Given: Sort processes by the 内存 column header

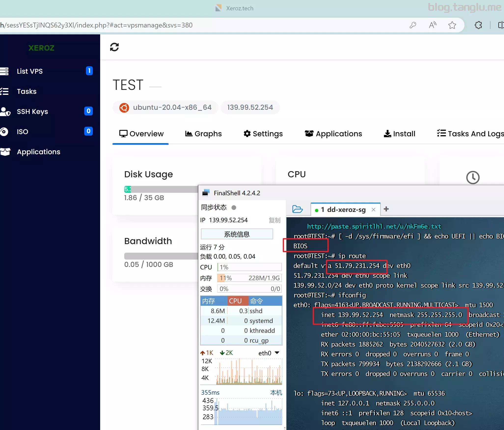Looking at the screenshot, I should pyautogui.click(x=214, y=301).
